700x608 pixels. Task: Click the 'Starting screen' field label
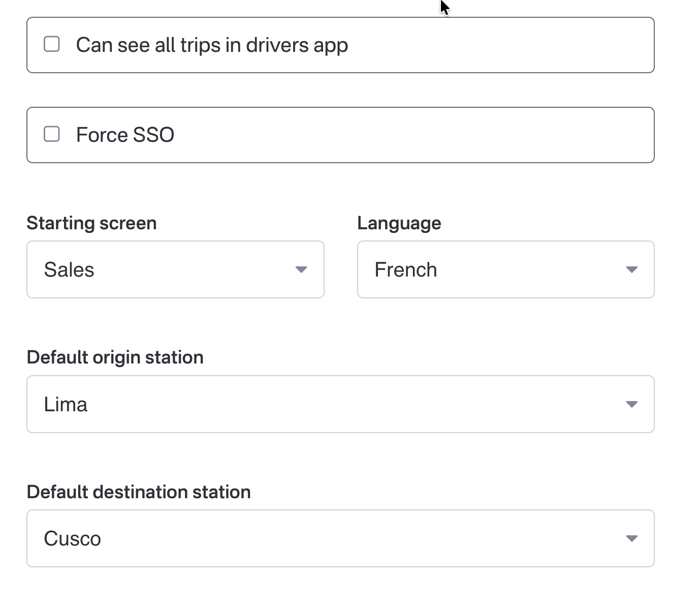click(91, 223)
